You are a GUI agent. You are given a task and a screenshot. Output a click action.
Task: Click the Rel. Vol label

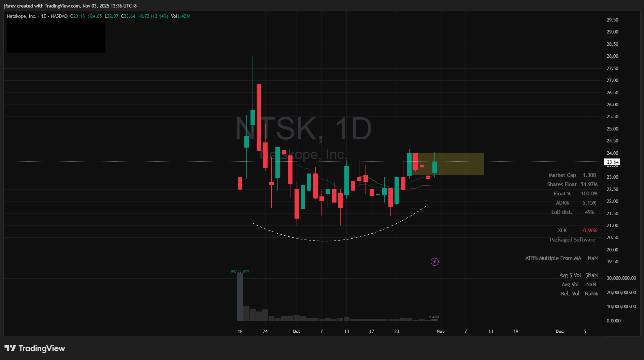pos(570,294)
